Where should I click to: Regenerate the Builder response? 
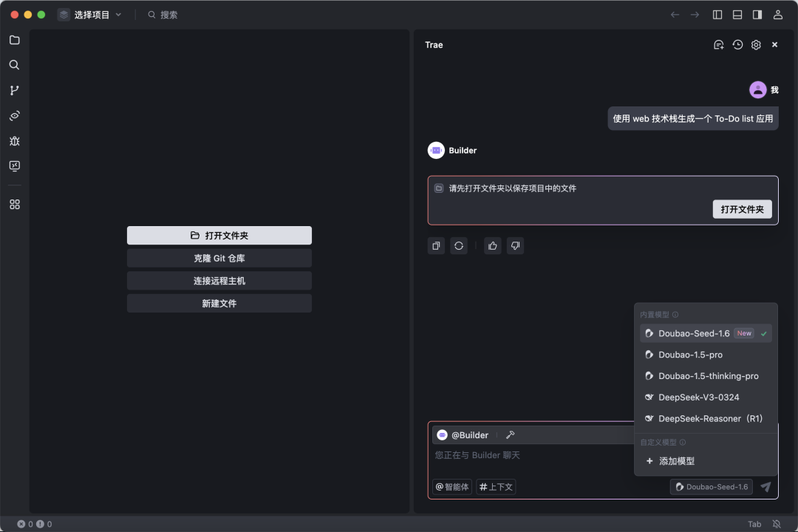click(x=459, y=246)
